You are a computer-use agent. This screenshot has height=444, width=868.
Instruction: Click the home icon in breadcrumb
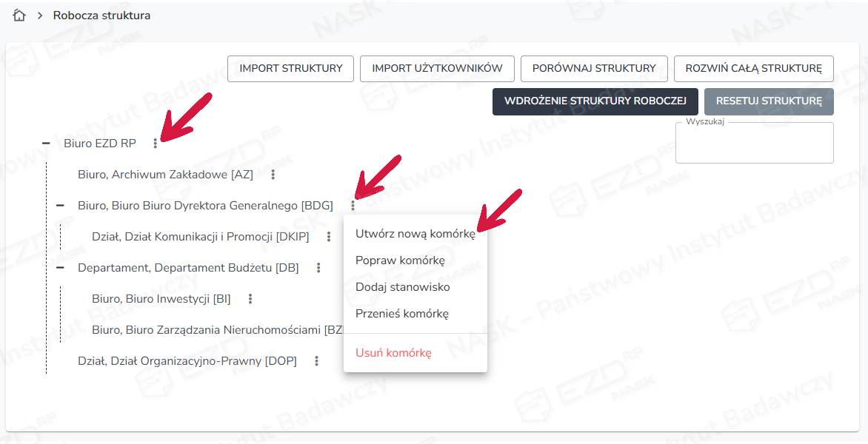coord(19,16)
